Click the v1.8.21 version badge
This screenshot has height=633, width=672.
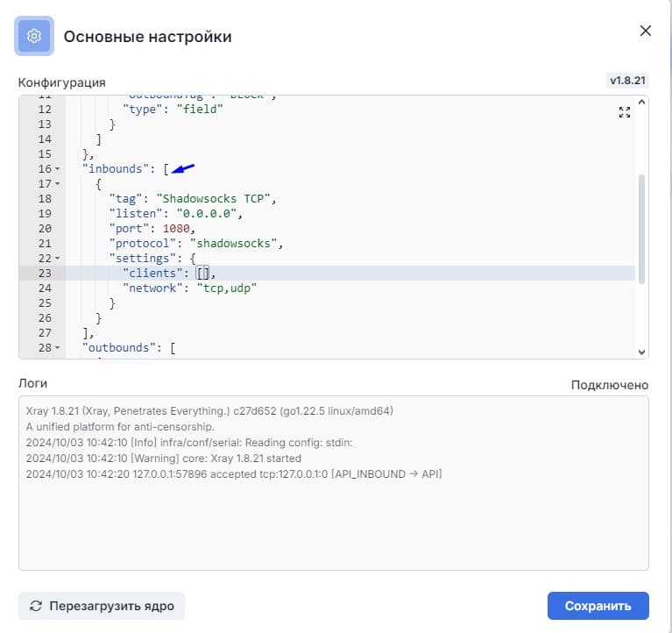(x=627, y=81)
